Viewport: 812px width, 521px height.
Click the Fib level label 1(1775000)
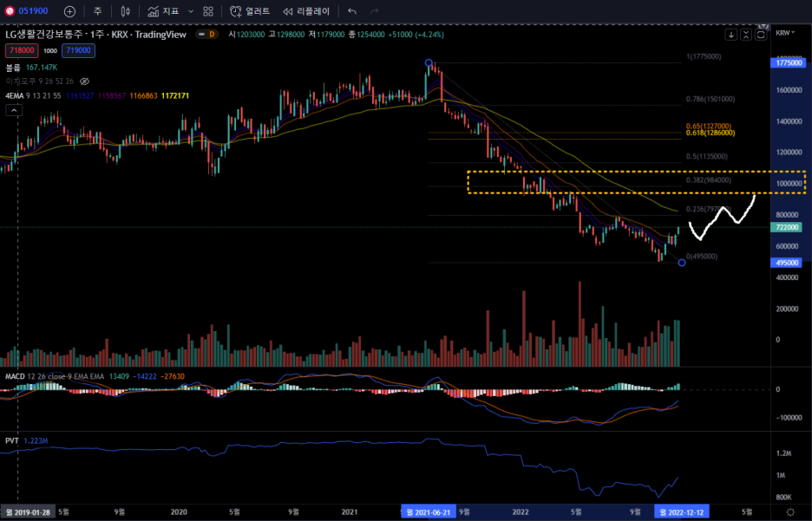click(x=704, y=56)
